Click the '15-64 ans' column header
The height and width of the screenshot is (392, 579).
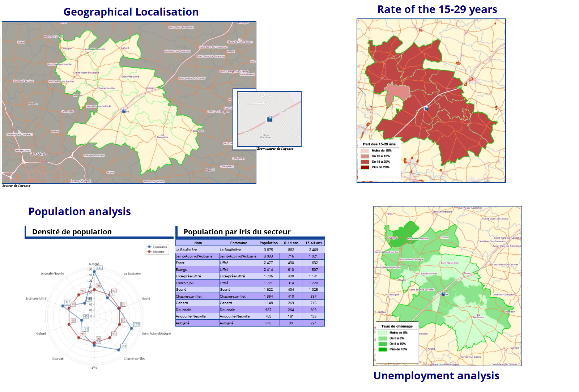pos(314,243)
